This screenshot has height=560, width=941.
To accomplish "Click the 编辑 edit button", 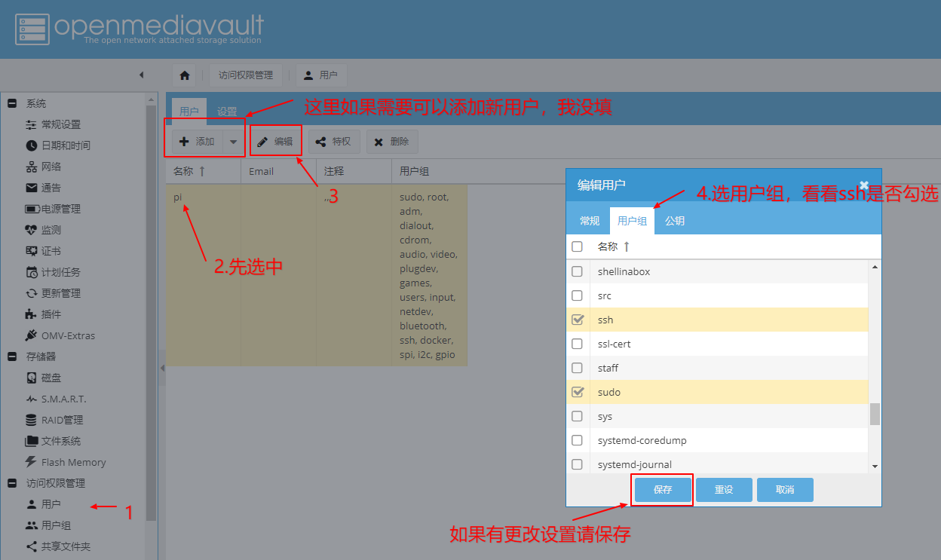I will tap(276, 142).
